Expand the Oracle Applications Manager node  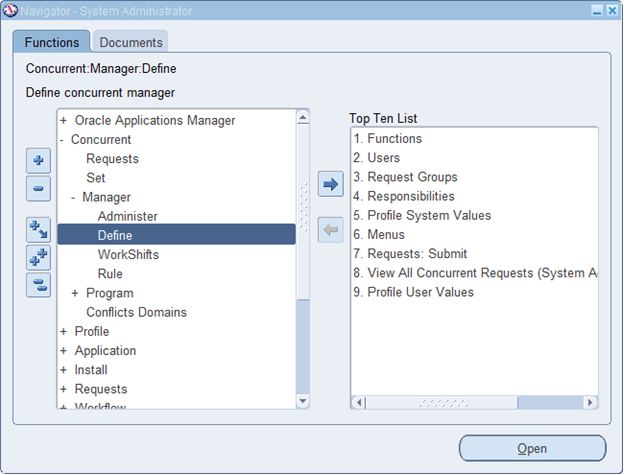point(63,121)
